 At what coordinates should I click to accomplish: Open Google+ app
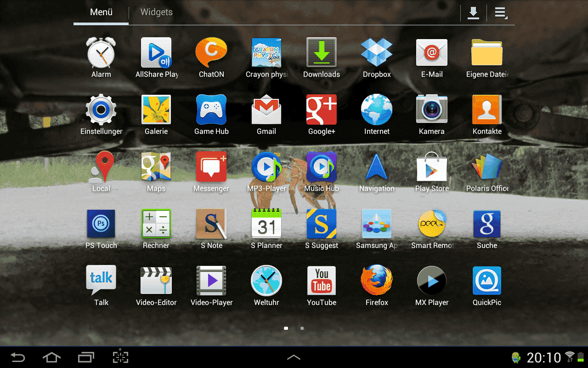click(322, 115)
